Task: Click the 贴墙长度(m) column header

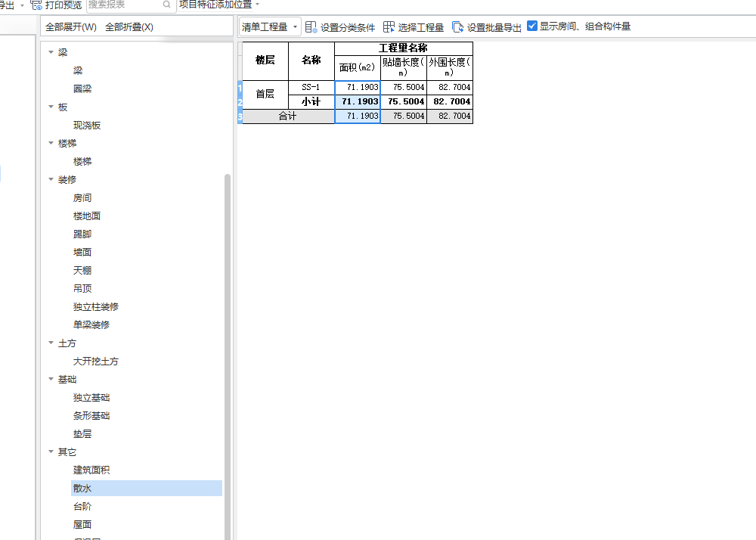Action: pos(404,67)
